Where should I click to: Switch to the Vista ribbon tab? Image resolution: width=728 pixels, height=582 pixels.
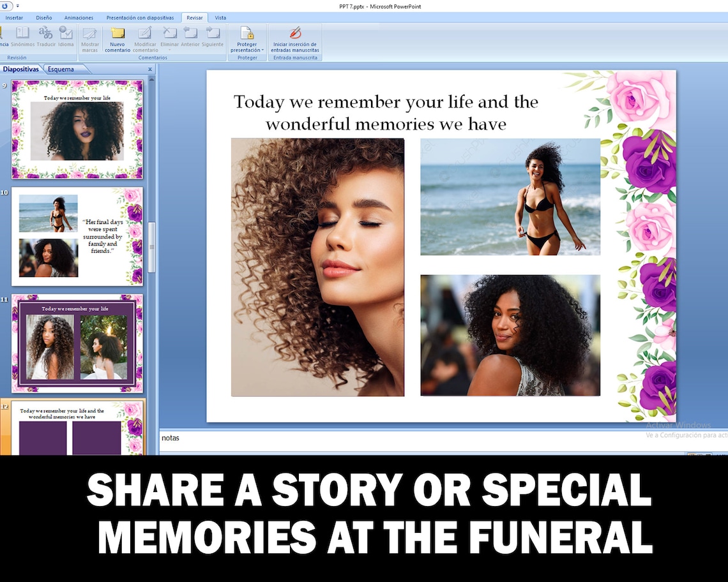point(220,17)
